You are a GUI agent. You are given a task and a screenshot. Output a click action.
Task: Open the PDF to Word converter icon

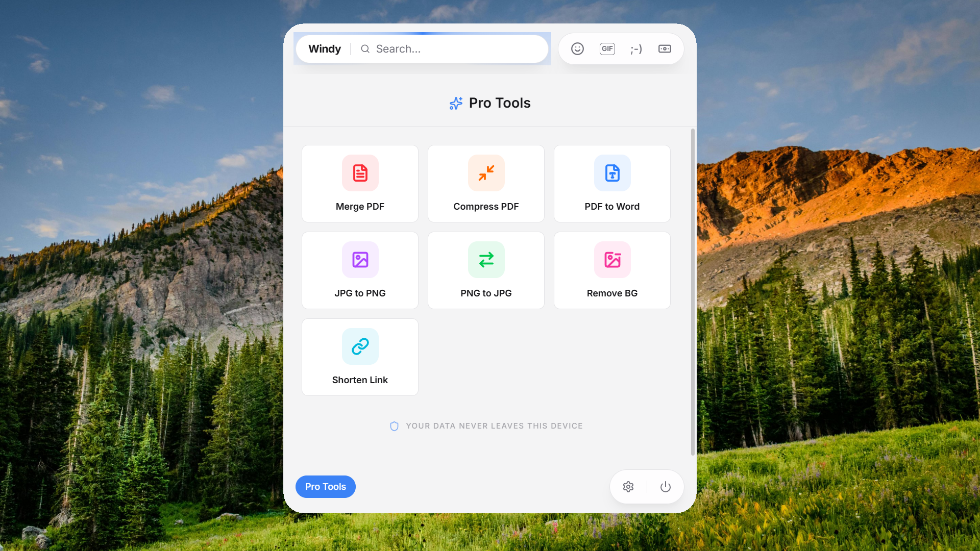611,173
